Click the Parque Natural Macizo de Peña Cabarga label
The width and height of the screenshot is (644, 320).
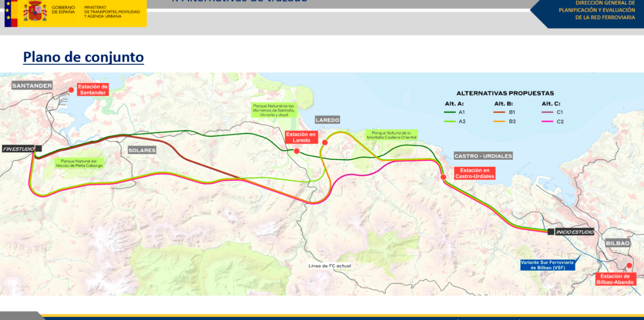(x=78, y=163)
